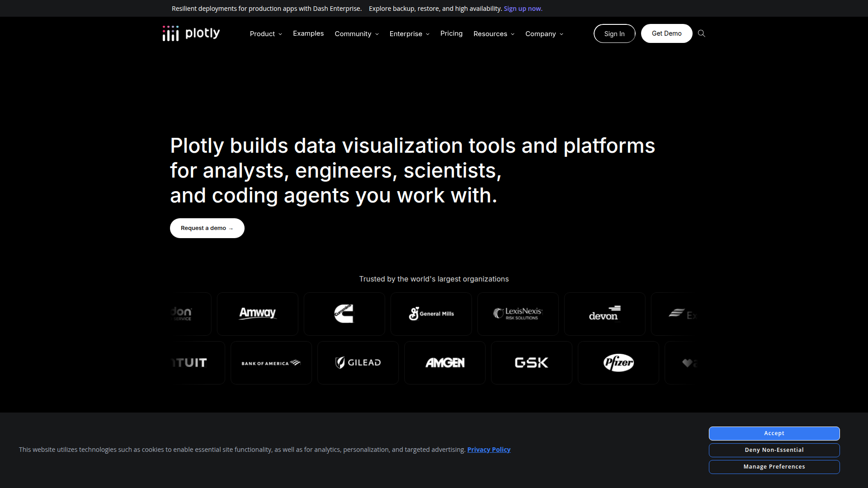
Task: Click the LexisNexis Risk Solutions logo
Action: click(518, 314)
